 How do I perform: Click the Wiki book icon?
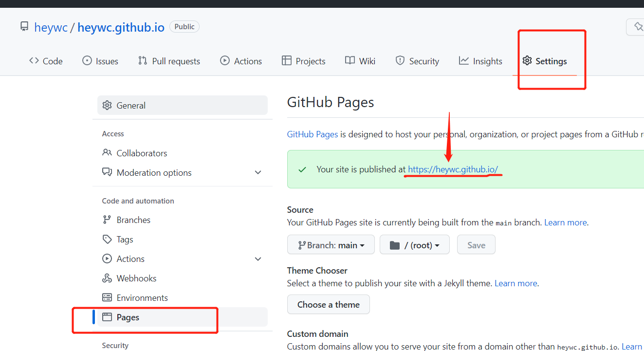pos(350,60)
